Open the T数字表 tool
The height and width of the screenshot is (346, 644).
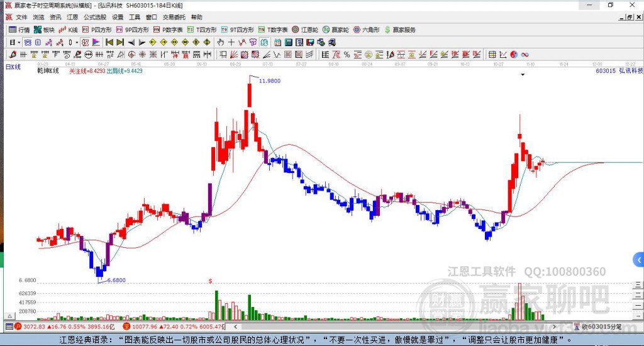(273, 30)
